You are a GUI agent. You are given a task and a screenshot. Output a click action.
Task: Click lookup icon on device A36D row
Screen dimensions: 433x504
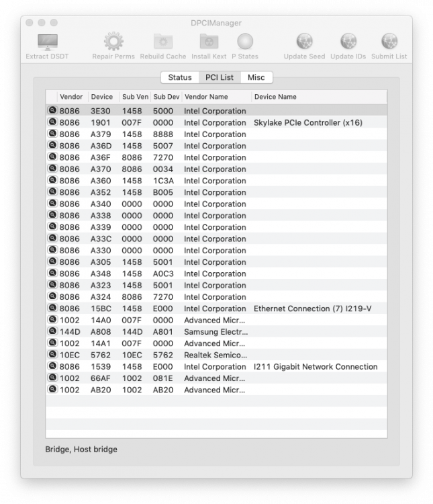point(52,145)
